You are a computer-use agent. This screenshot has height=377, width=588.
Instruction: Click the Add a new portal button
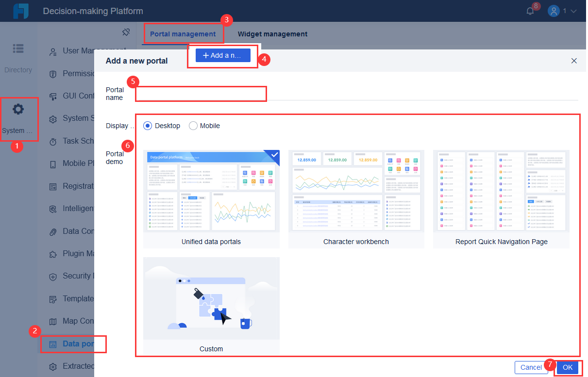tap(222, 55)
